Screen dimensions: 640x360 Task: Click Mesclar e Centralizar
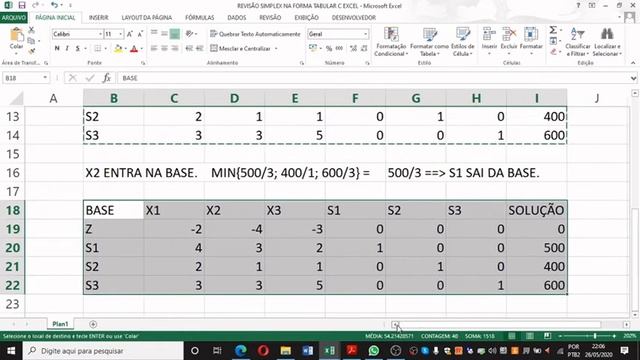point(241,48)
